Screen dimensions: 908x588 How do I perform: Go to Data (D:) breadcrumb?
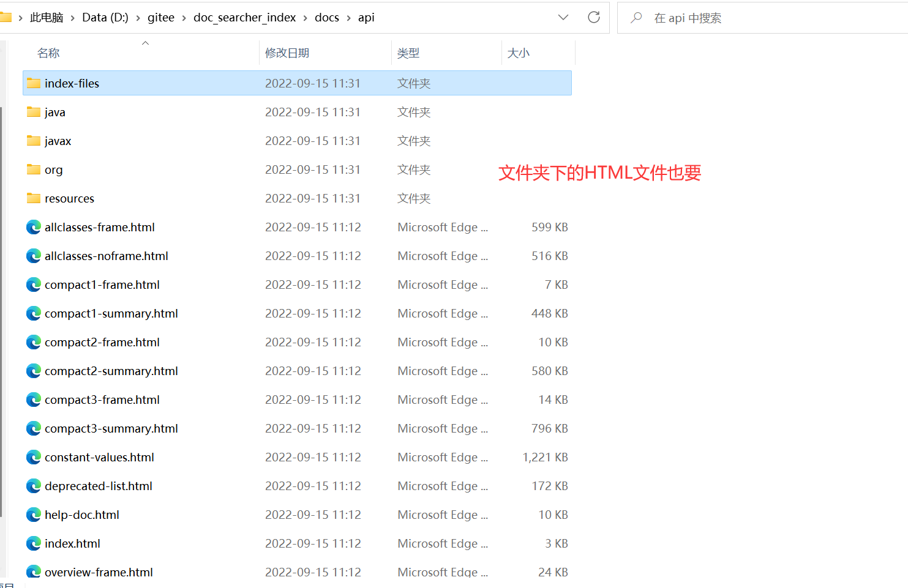(x=105, y=18)
